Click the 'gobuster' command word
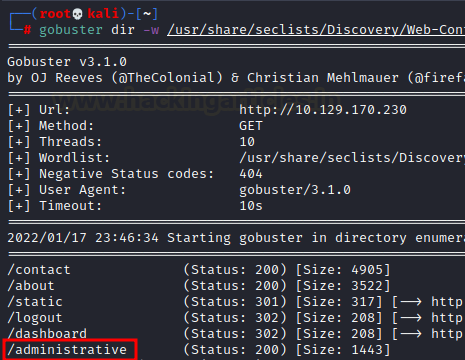 coord(71,30)
